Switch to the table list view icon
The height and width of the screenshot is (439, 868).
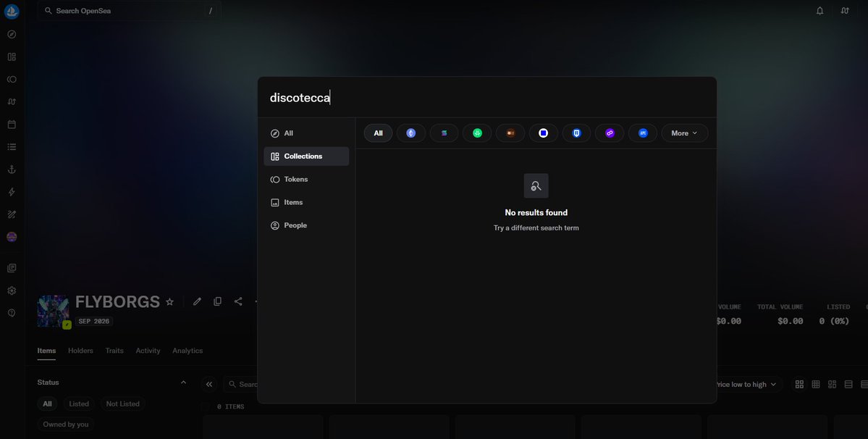tap(848, 384)
